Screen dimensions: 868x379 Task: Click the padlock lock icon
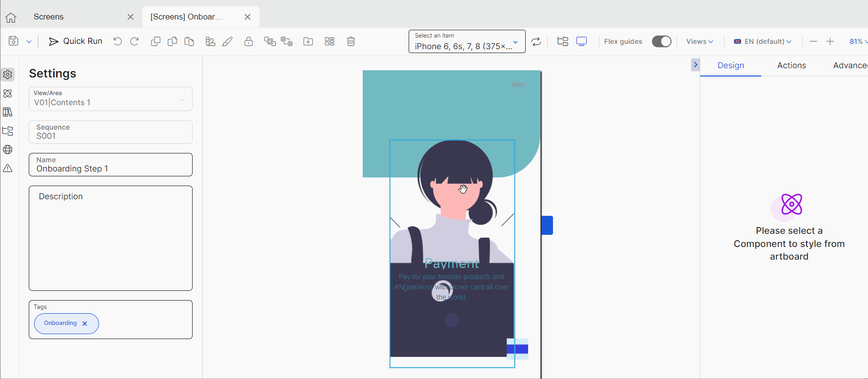249,41
